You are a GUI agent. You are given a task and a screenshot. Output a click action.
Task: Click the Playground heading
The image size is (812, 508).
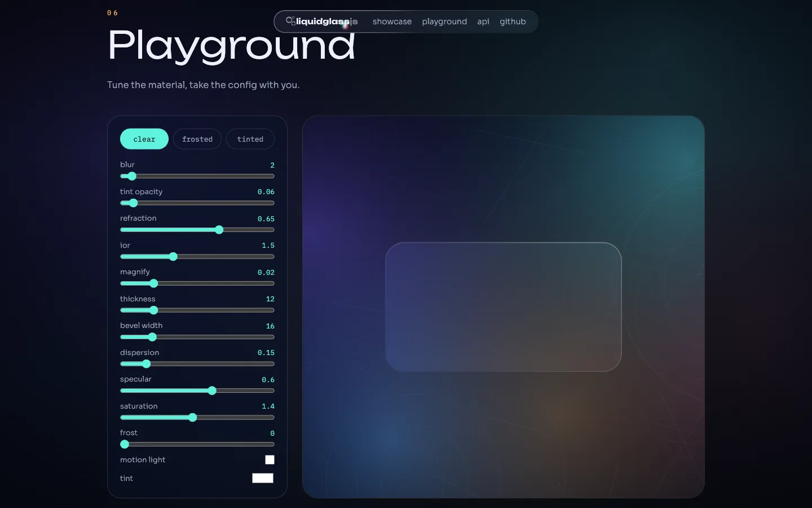(x=231, y=46)
